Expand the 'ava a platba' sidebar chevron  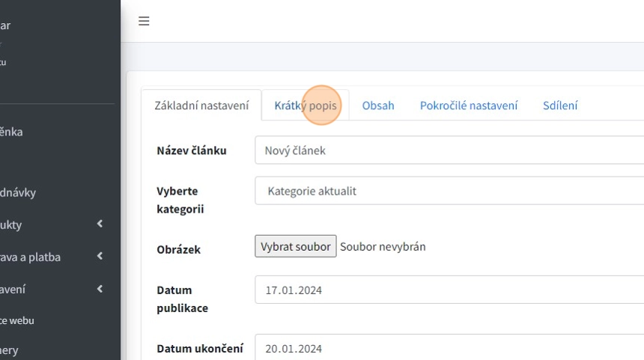point(100,257)
